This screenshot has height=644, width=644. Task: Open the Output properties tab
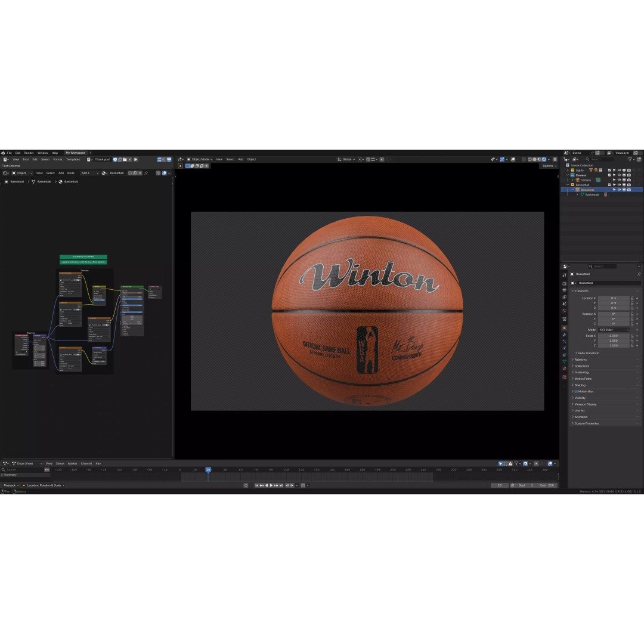pos(564,290)
